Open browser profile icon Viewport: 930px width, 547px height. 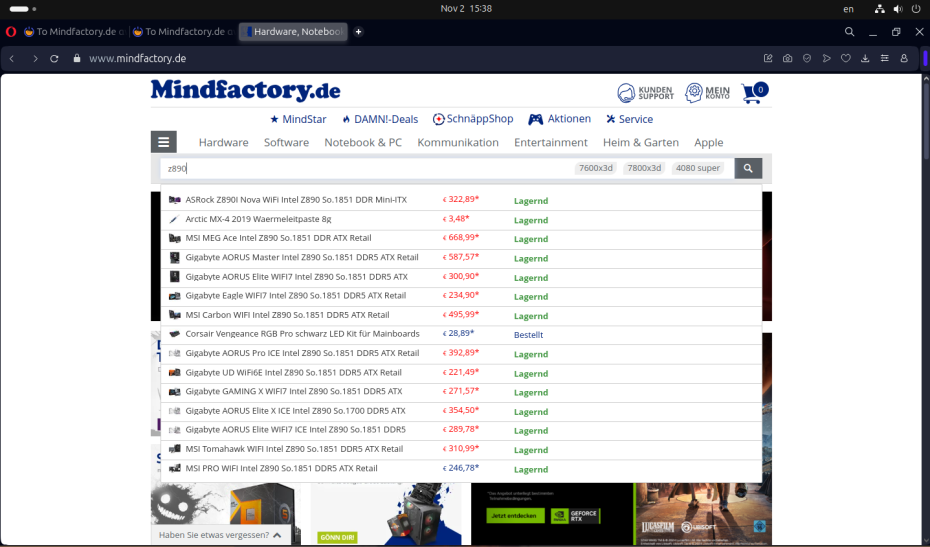(x=904, y=59)
